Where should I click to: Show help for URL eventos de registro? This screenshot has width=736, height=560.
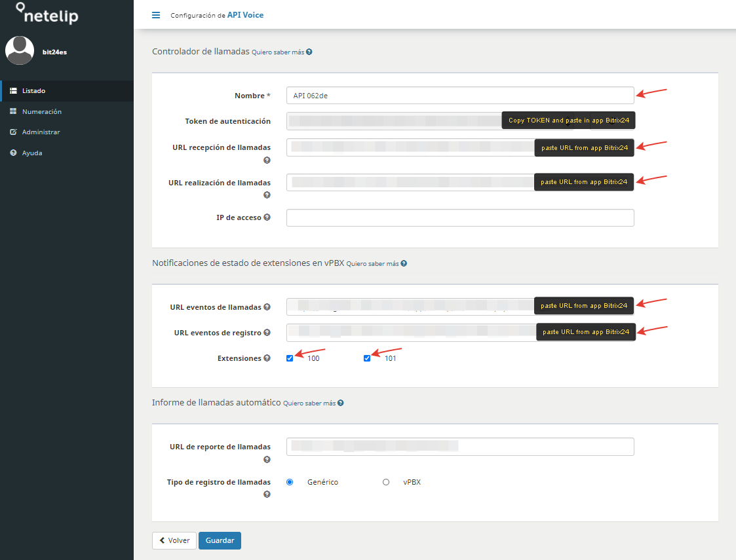[x=267, y=333]
